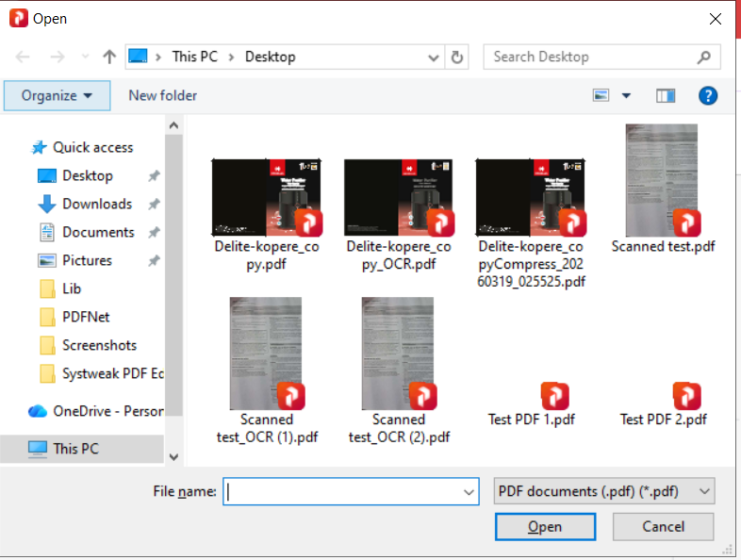Click the navigation pane scrollbar
Image resolution: width=741 pixels, height=560 pixels.
pyautogui.click(x=173, y=283)
